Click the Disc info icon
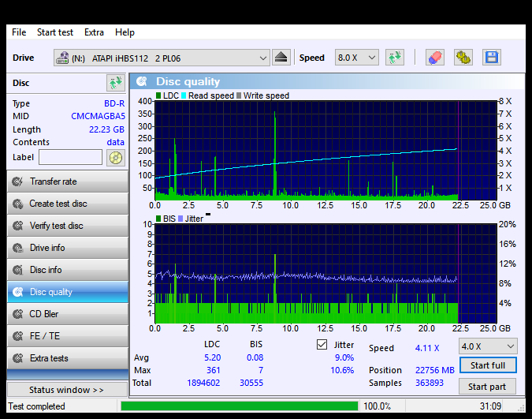The height and width of the screenshot is (419, 532). click(17, 270)
